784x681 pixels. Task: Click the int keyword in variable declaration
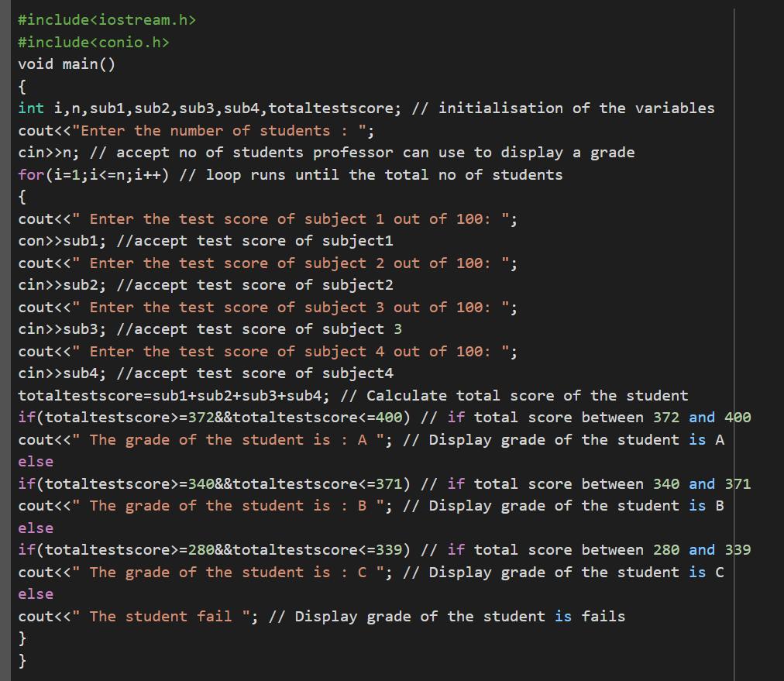(x=31, y=108)
